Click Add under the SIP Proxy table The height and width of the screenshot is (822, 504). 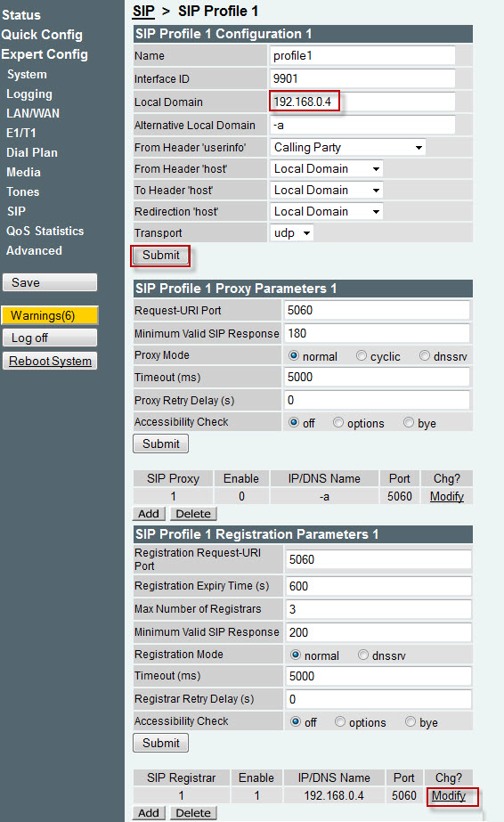tap(149, 514)
